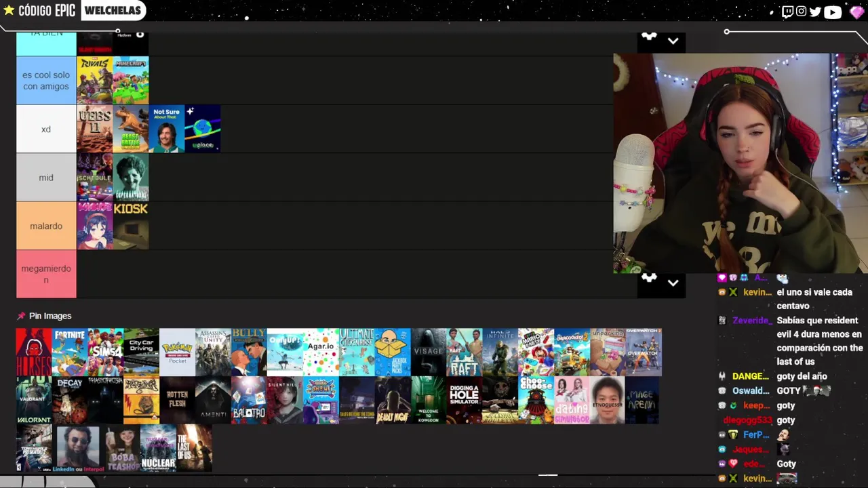Viewport: 868px width, 488px height.
Task: Choose the Overcooked 2 thumbnail
Action: (x=572, y=352)
